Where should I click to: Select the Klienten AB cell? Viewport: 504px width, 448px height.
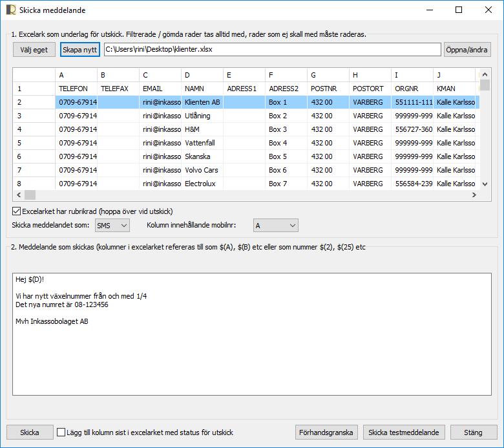click(202, 102)
